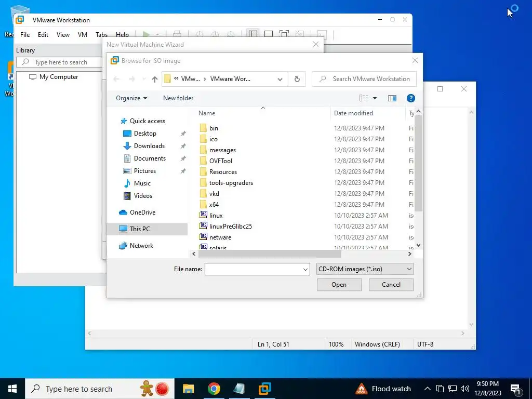Open the x64 folder
532x399 pixels.
[214, 204]
